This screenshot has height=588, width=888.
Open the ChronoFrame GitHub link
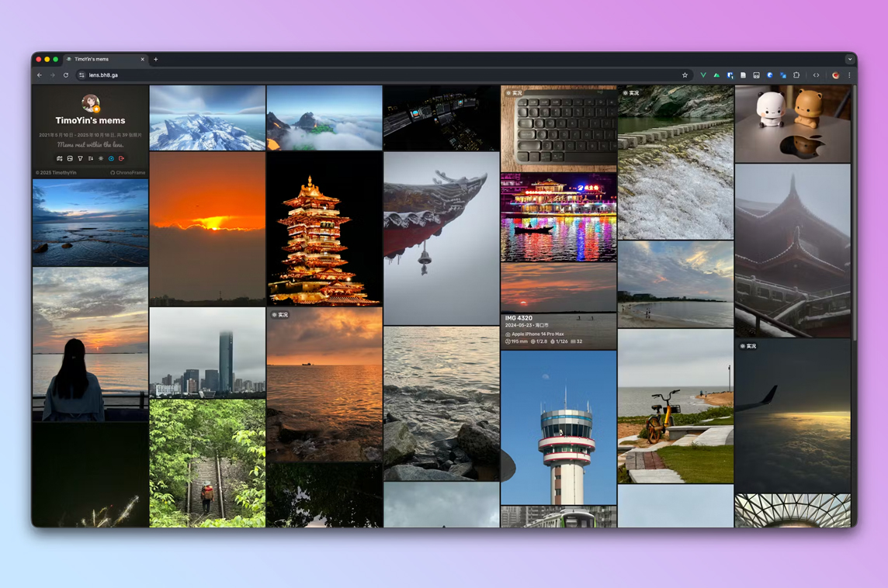coord(127,173)
